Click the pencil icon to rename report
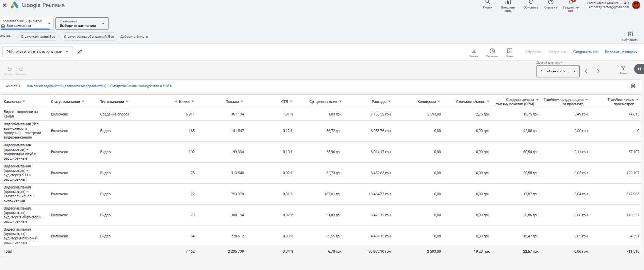Screen dimensions: 644x270 coord(80,52)
